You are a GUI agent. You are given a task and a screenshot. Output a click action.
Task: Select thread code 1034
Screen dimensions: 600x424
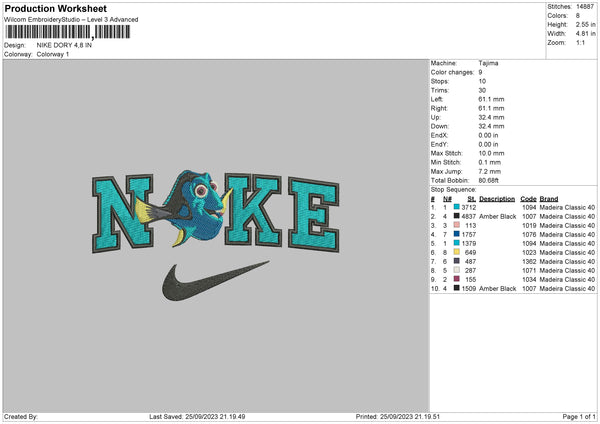tap(529, 279)
